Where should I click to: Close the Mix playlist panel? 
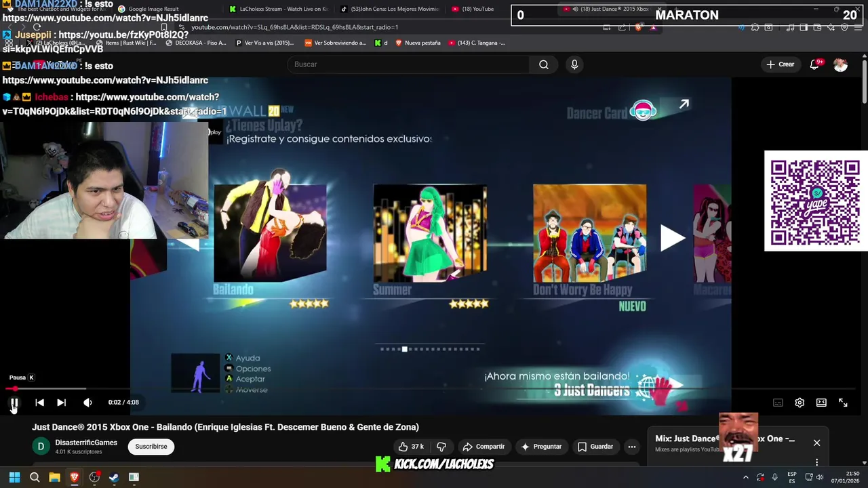click(816, 443)
